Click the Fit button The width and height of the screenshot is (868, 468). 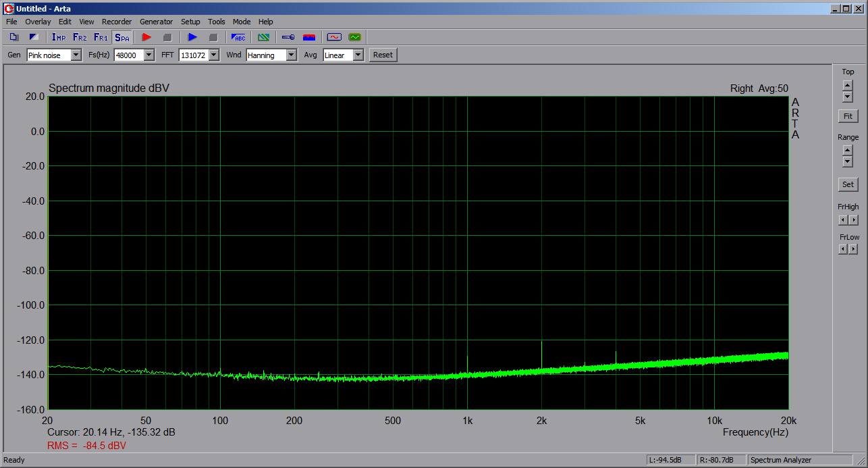click(x=848, y=116)
